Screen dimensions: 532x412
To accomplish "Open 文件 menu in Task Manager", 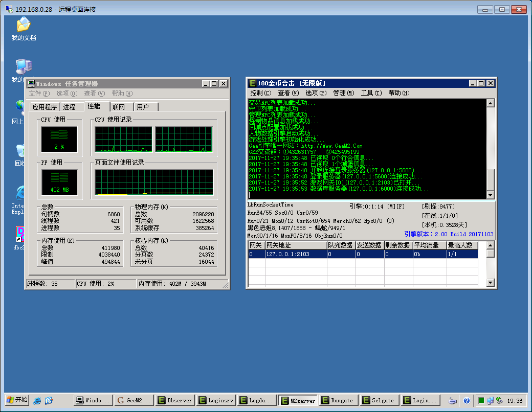I will (39, 93).
